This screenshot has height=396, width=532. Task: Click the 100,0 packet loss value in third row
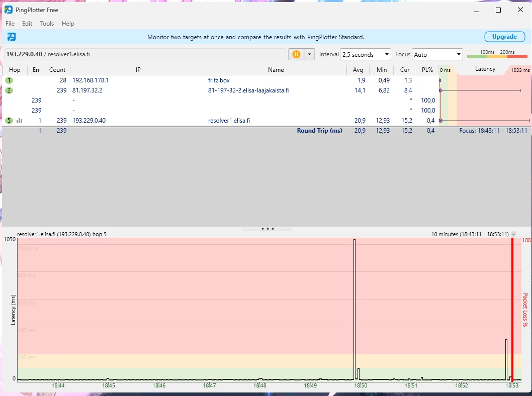pos(428,101)
